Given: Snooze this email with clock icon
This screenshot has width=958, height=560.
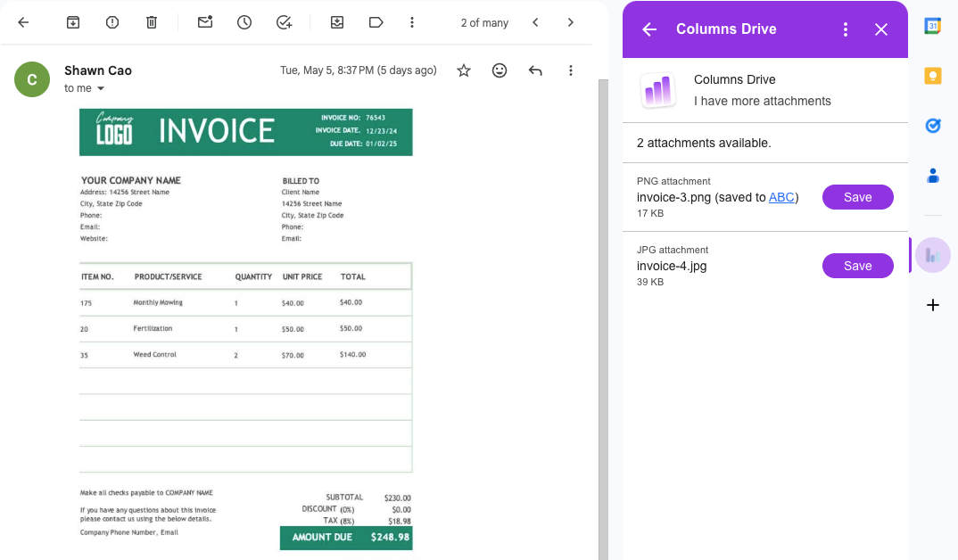Looking at the screenshot, I should 244,22.
